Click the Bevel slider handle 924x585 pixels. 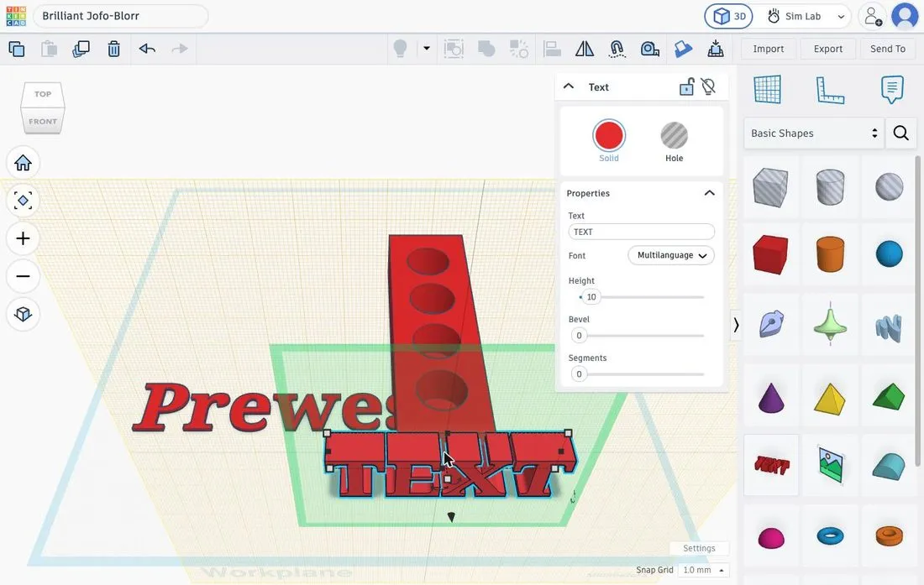tap(579, 336)
